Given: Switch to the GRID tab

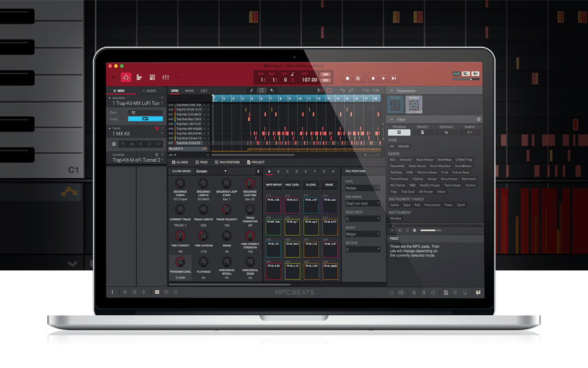Looking at the screenshot, I should 174,90.
